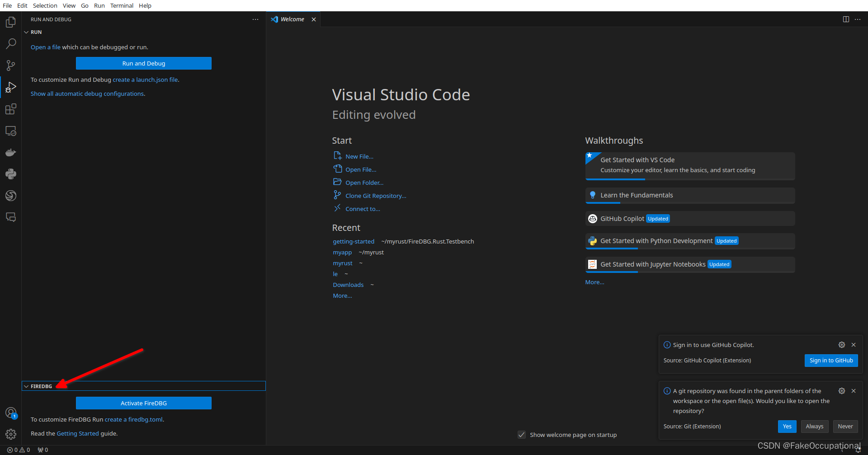The height and width of the screenshot is (455, 868).
Task: Open the Manage gear in activity bar
Action: coord(11,434)
